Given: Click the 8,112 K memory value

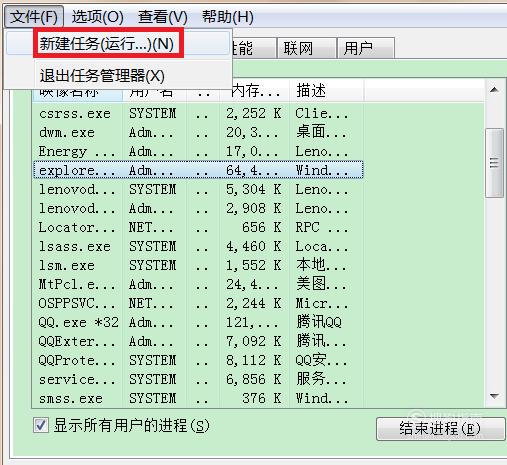Looking at the screenshot, I should [x=254, y=361].
